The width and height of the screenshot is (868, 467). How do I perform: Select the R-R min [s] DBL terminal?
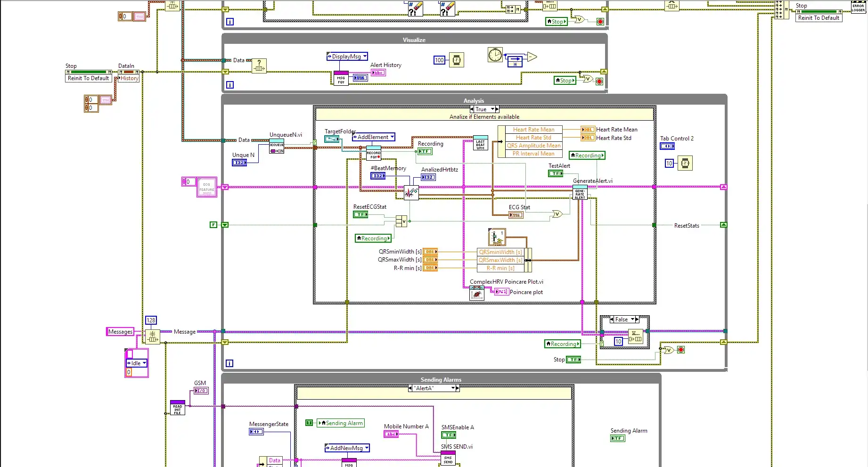point(430,268)
